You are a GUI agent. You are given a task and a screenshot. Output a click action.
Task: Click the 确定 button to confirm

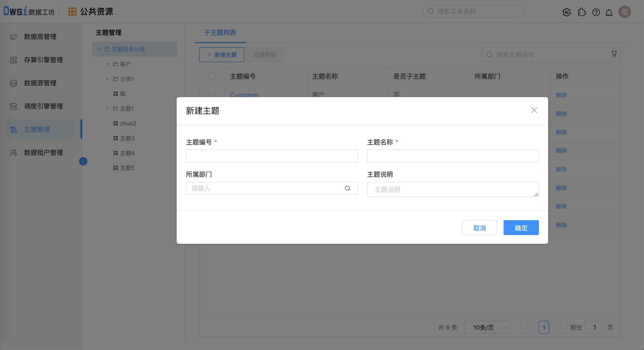point(521,227)
